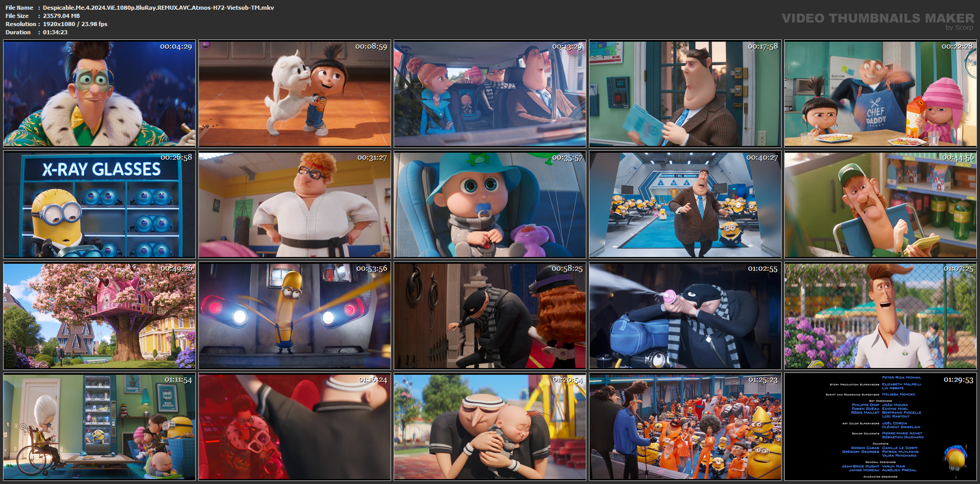980x484 pixels.
Task: Select the thumbnail at 00:44:56
Action: pos(881,205)
